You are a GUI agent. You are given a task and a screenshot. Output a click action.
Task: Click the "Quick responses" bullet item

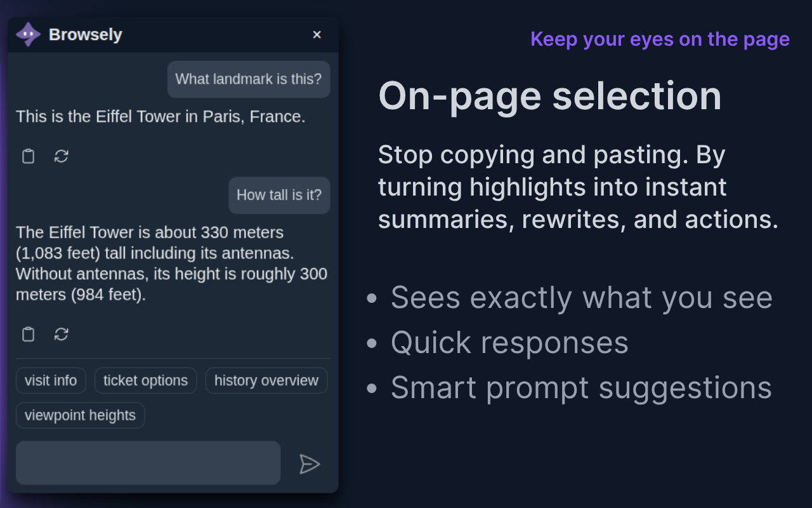point(509,343)
